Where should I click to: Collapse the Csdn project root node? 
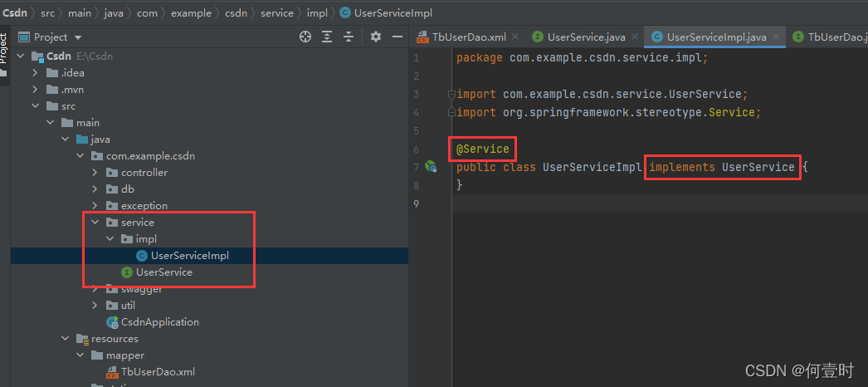(21, 56)
